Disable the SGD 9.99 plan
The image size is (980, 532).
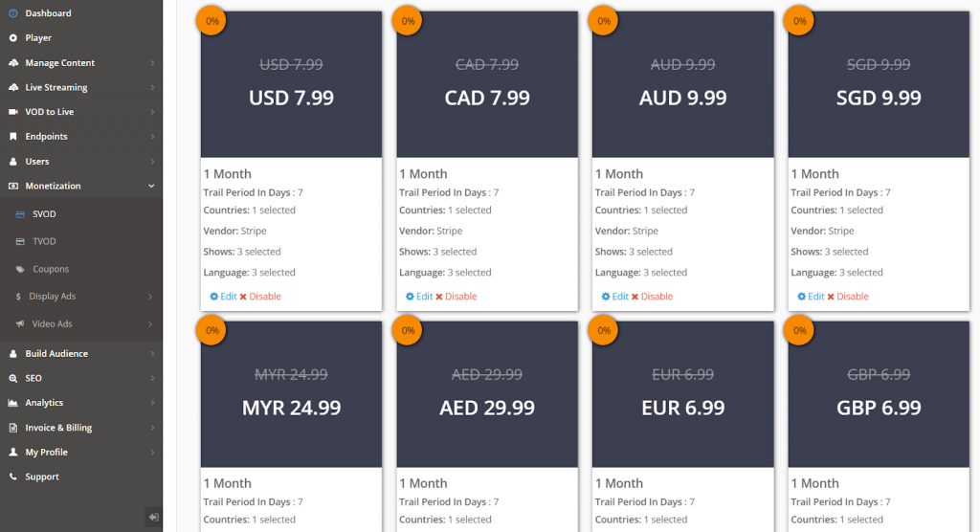click(x=848, y=297)
